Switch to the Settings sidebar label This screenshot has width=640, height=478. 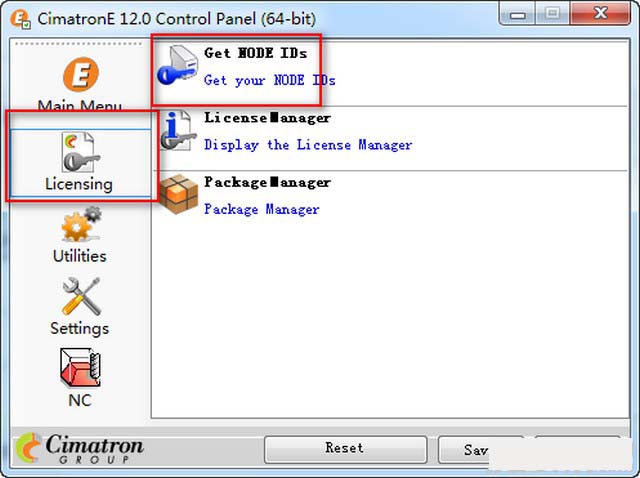point(80,328)
